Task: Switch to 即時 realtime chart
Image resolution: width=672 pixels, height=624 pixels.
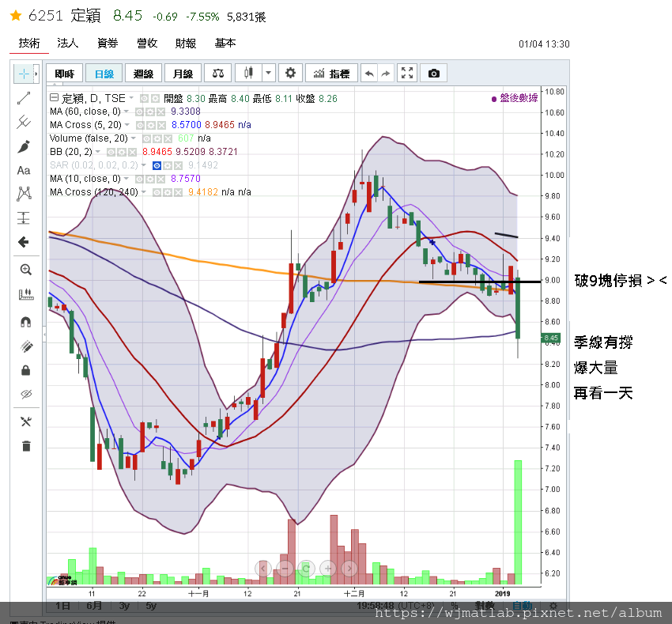Action: (x=65, y=74)
